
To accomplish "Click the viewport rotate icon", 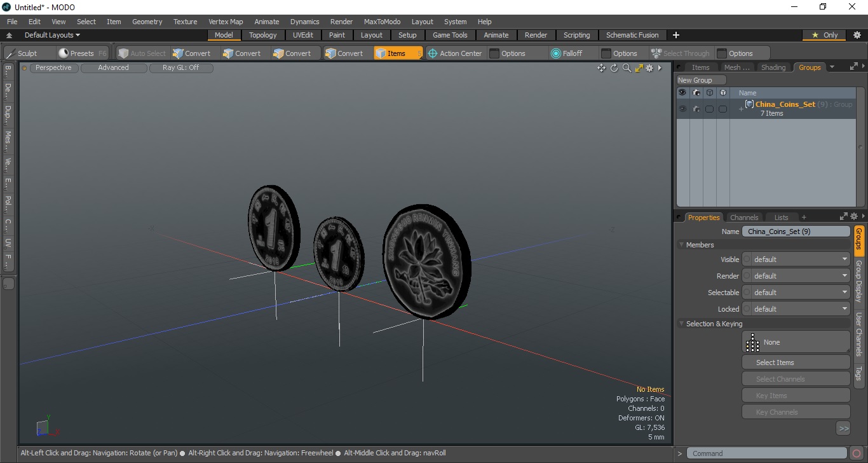I will (614, 68).
